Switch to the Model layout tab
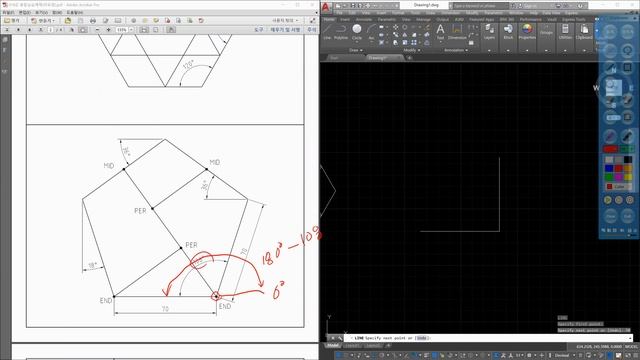The width and height of the screenshot is (640, 360). [x=333, y=346]
